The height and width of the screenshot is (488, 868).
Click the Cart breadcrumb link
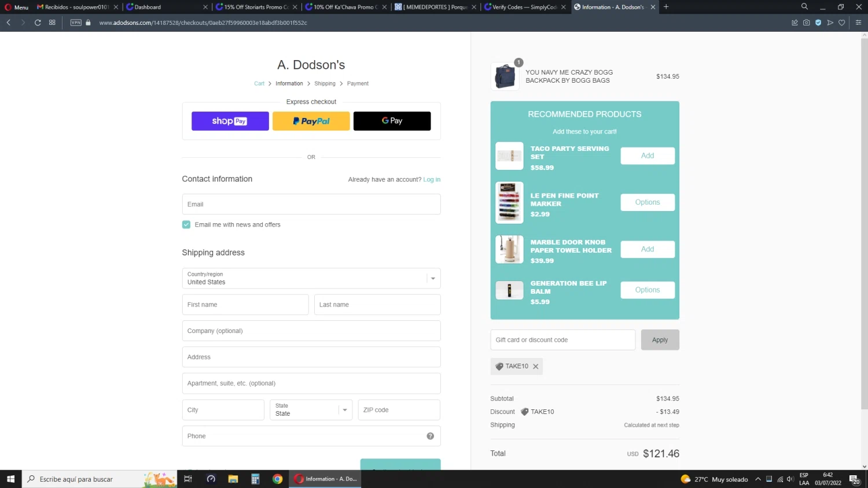[x=259, y=84]
